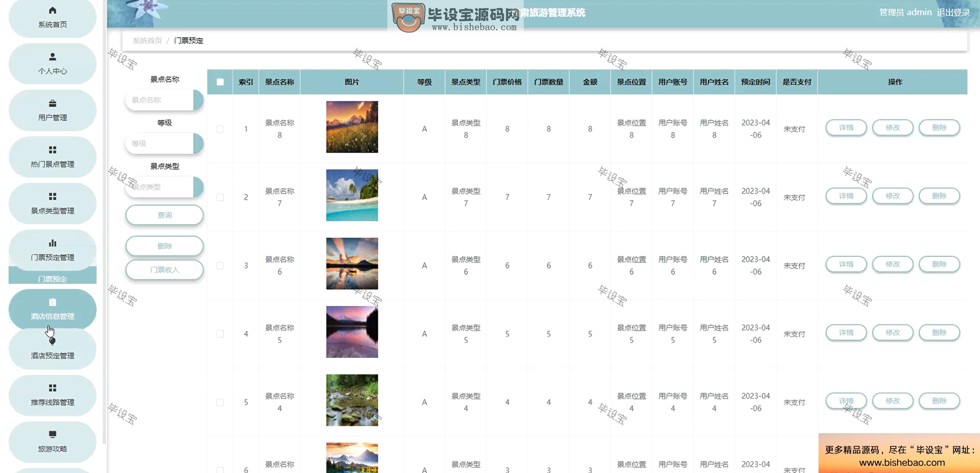Screen dimensions: 980x473
Task: Click 退出登录 to log out
Action: 953,12
